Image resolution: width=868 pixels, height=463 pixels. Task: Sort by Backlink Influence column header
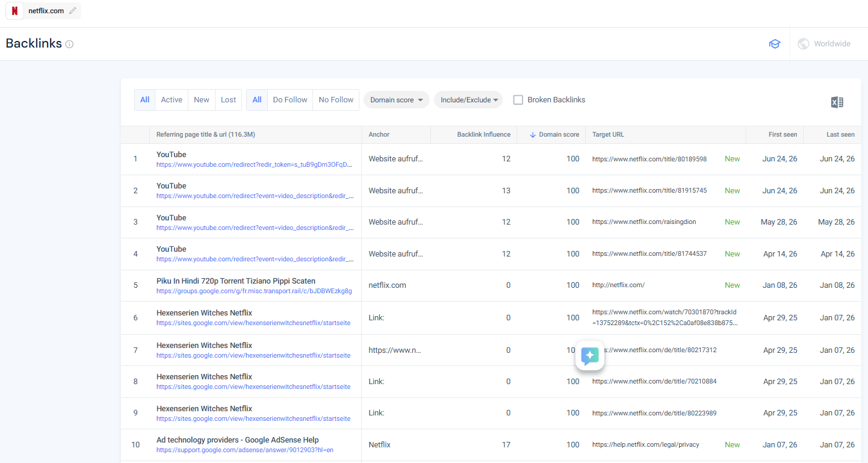click(483, 135)
